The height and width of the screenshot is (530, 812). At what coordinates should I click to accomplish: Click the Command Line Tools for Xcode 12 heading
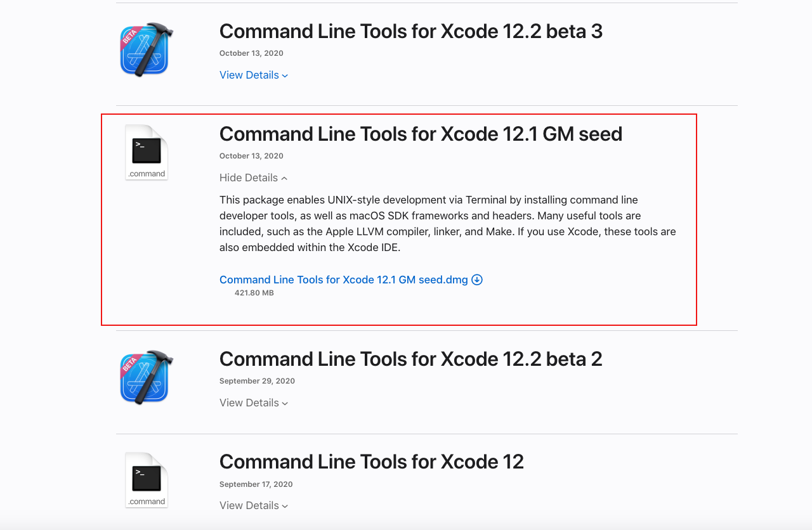pyautogui.click(x=371, y=462)
